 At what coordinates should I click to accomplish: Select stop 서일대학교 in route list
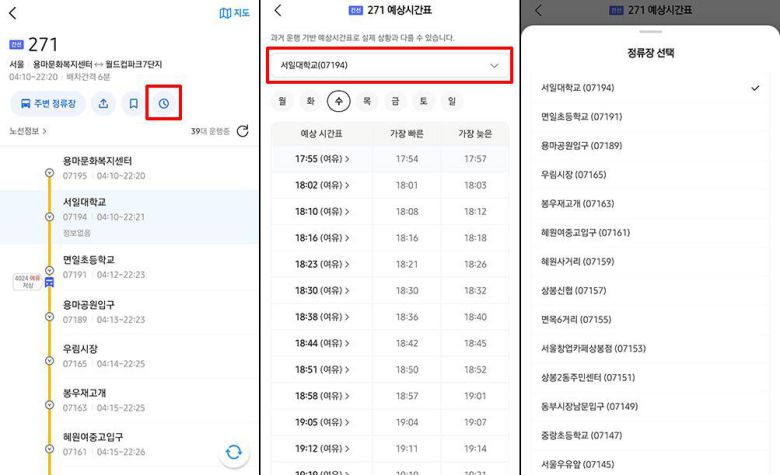point(129,217)
